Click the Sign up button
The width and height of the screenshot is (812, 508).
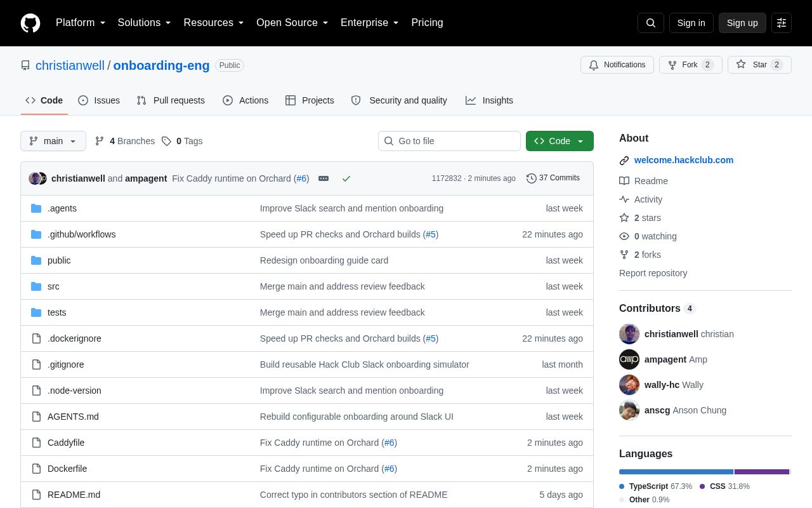(742, 23)
